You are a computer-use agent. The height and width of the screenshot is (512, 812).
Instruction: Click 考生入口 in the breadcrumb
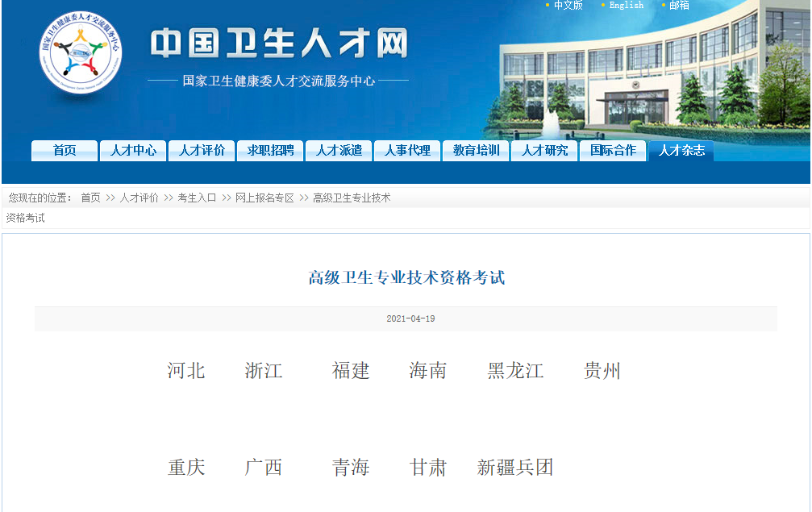click(x=197, y=198)
